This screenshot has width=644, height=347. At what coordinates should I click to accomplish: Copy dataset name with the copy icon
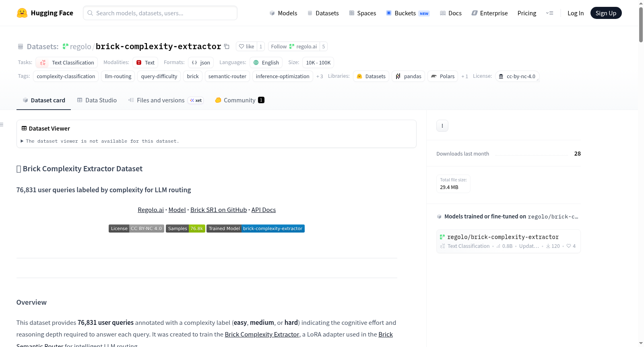(227, 46)
